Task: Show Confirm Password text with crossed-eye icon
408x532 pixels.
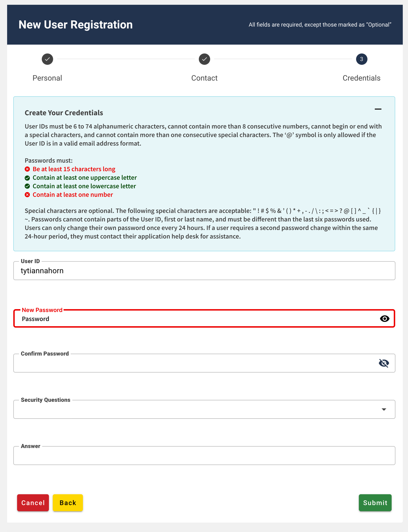Action: click(x=384, y=363)
